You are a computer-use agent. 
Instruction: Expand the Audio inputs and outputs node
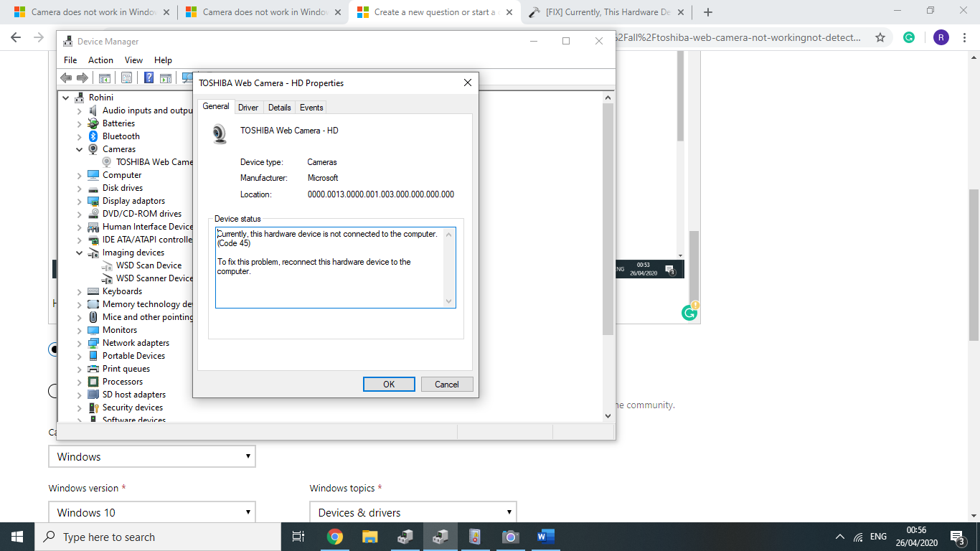[80, 110]
